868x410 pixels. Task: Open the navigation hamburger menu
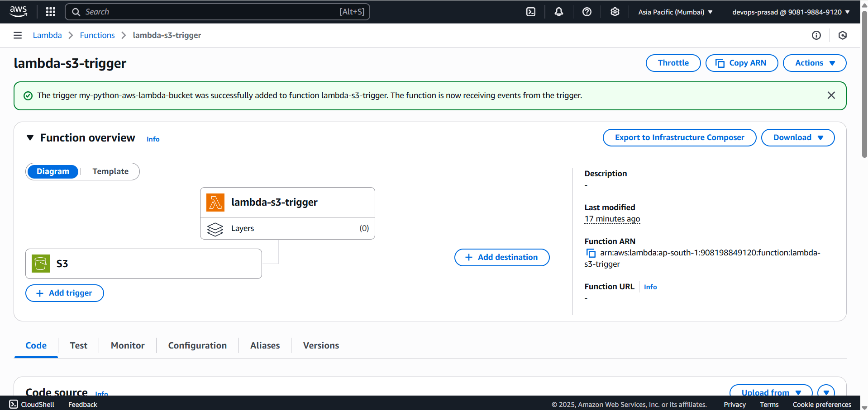[x=17, y=35]
